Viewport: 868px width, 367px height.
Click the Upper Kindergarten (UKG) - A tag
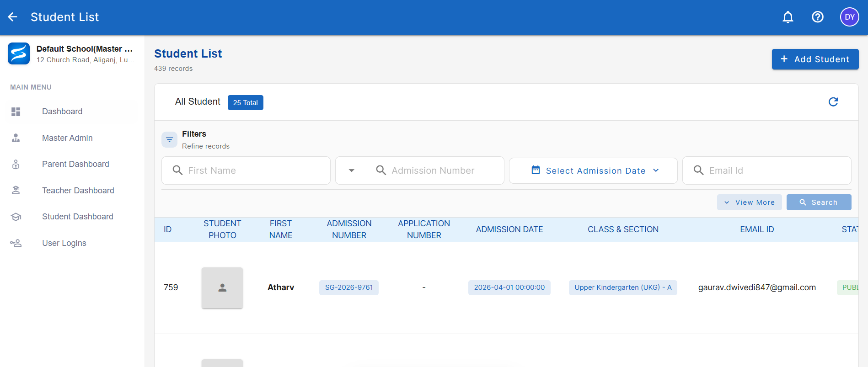click(623, 287)
